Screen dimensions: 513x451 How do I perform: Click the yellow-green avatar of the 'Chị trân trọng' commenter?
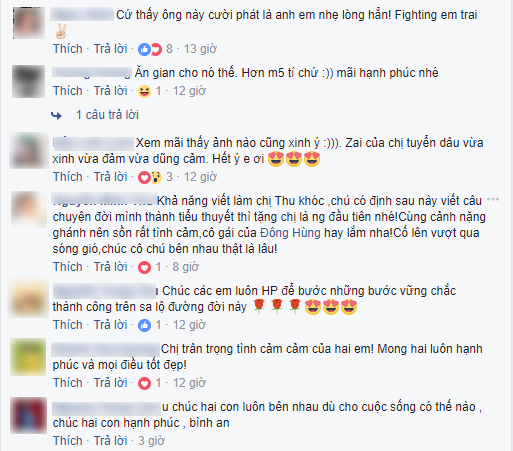pyautogui.click(x=28, y=357)
